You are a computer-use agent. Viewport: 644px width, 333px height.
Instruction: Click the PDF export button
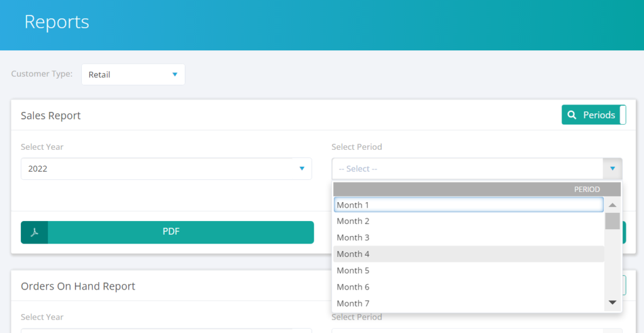pos(167,232)
